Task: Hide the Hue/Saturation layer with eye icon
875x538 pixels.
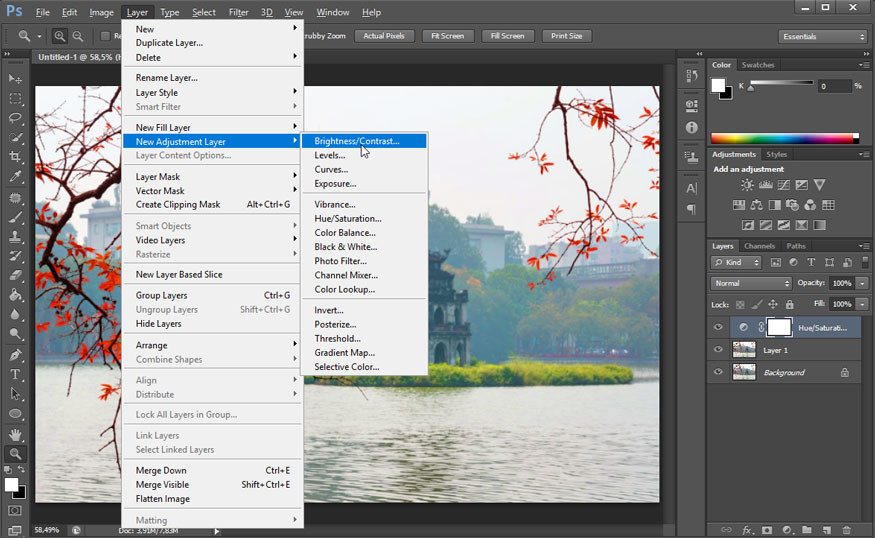Action: coord(718,327)
